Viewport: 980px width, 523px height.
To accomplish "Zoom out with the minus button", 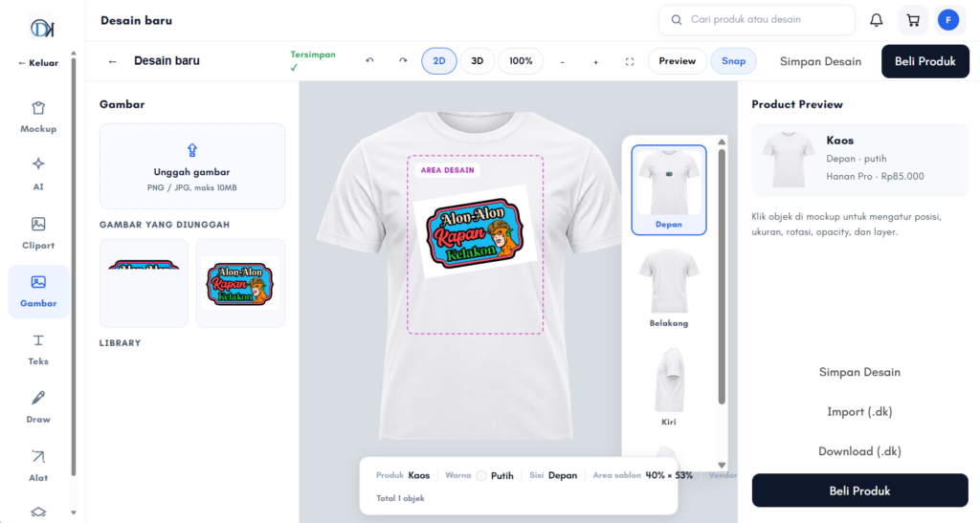I will point(562,62).
